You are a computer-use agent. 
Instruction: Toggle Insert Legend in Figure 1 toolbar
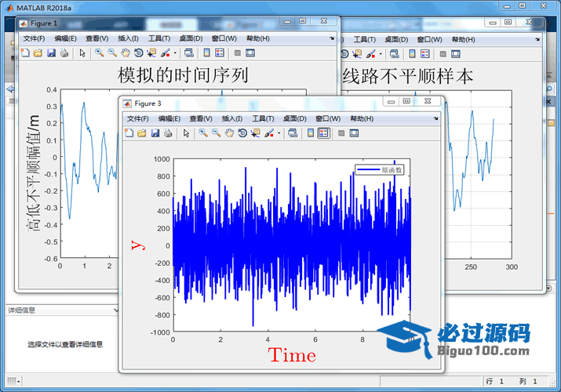coord(220,53)
